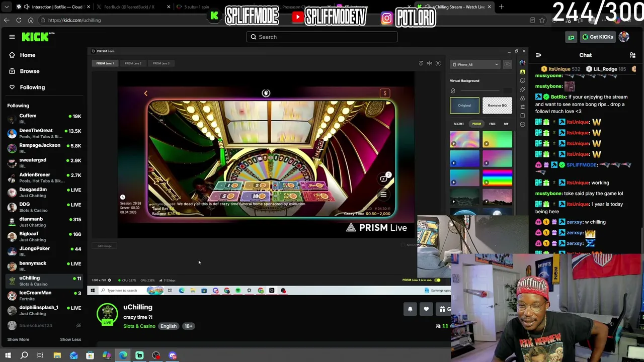Open the Kick hamburger menu
The width and height of the screenshot is (644, 362).
coord(12,37)
